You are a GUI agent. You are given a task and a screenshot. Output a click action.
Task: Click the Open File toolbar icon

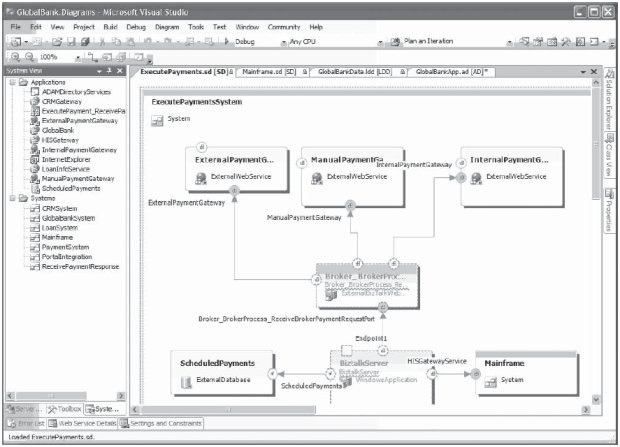click(57, 42)
